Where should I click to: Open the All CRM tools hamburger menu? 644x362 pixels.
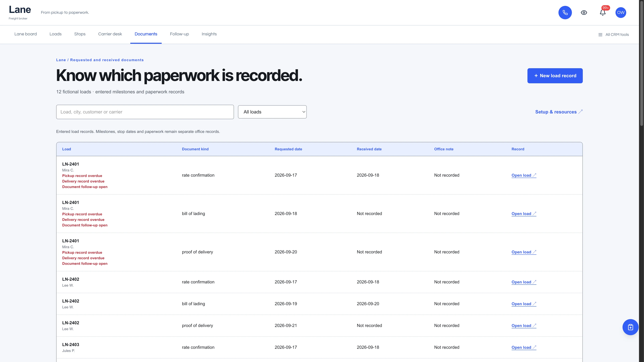pyautogui.click(x=613, y=35)
